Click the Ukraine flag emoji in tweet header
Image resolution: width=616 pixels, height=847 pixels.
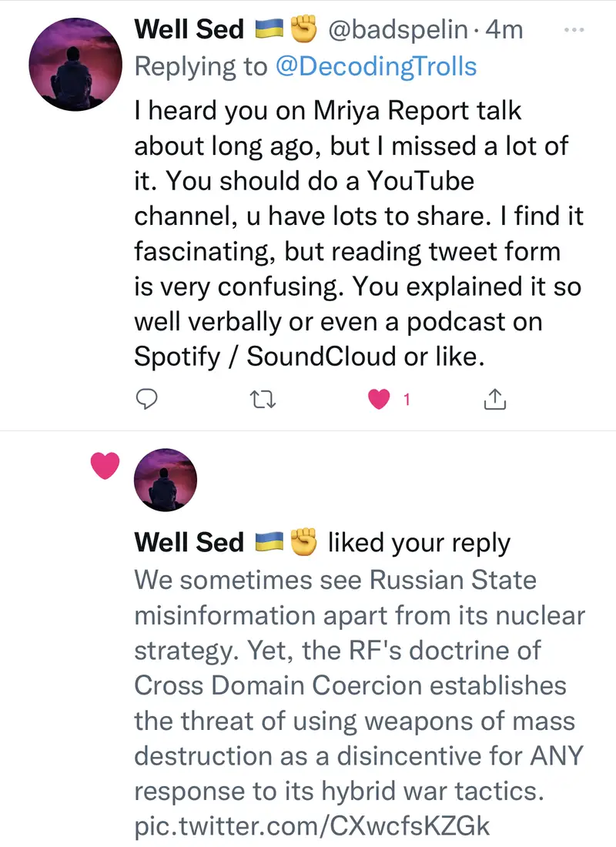269,31
